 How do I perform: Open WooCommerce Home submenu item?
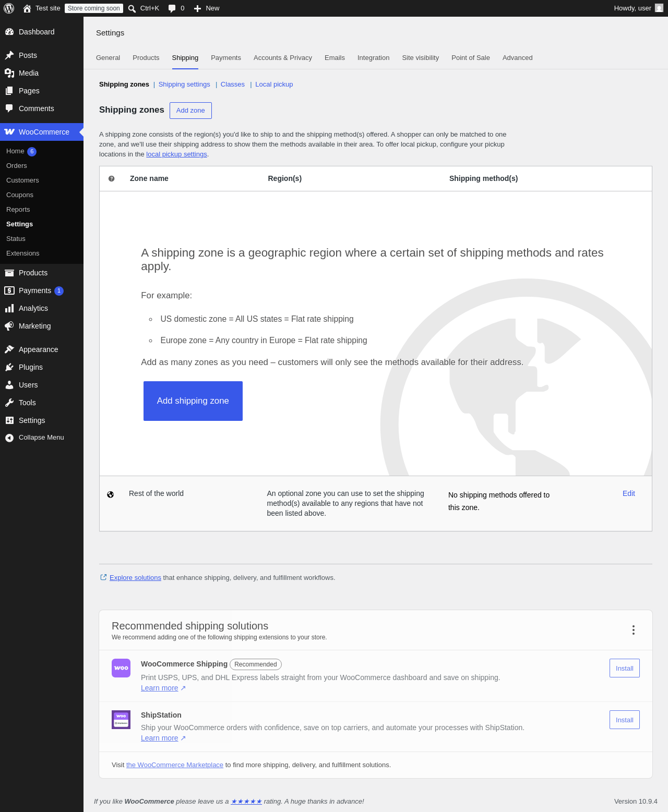(x=15, y=151)
